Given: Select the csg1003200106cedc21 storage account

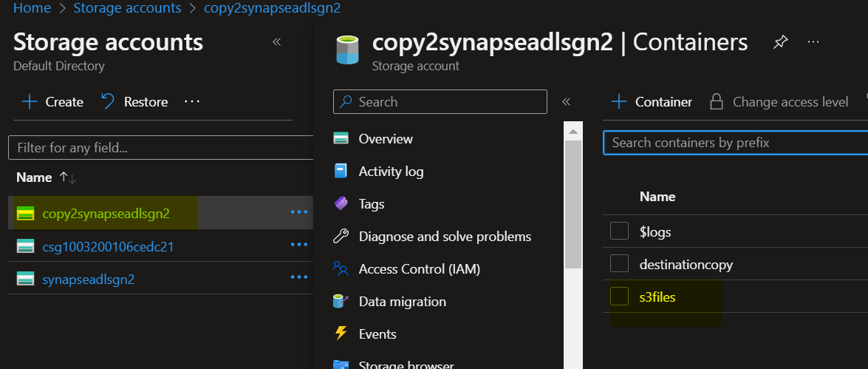Looking at the screenshot, I should tap(108, 246).
